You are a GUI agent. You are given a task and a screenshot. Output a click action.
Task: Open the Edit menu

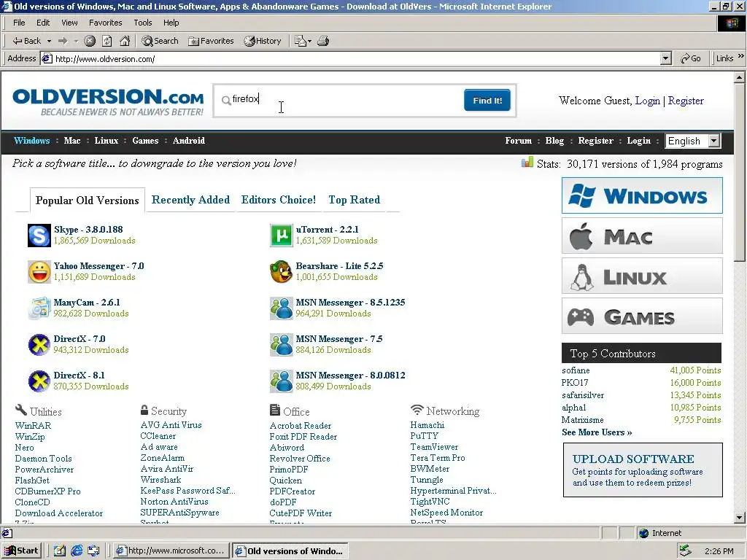click(x=43, y=23)
